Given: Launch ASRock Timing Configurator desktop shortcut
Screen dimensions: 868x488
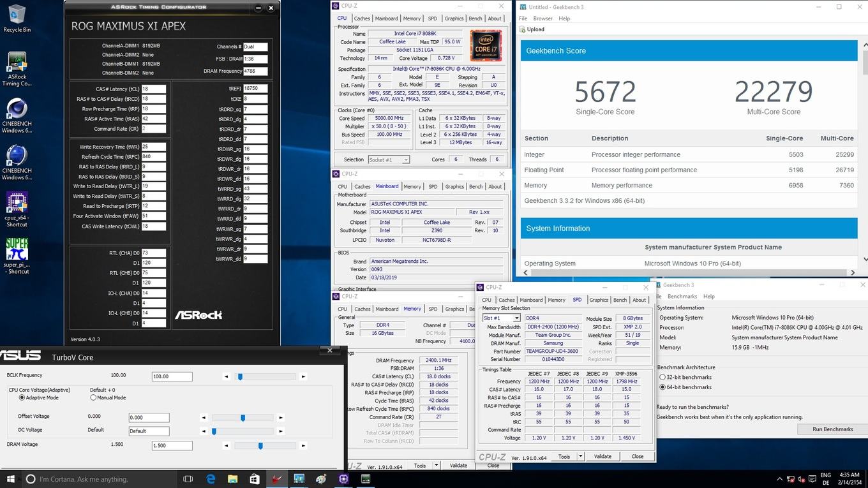Looking at the screenshot, I should click(17, 70).
